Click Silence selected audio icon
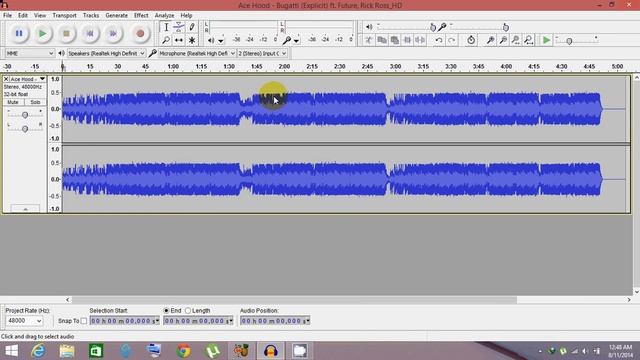 tap(420, 40)
